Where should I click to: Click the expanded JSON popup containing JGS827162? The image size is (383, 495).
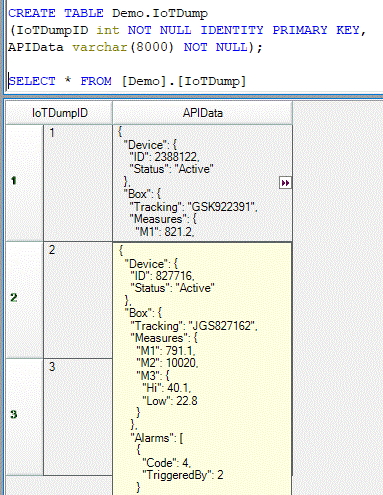tap(202, 369)
